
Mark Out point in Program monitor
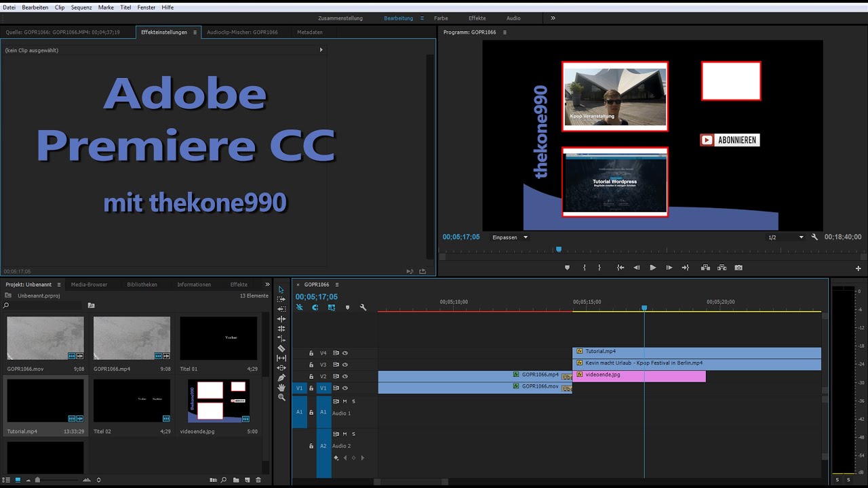pos(599,268)
